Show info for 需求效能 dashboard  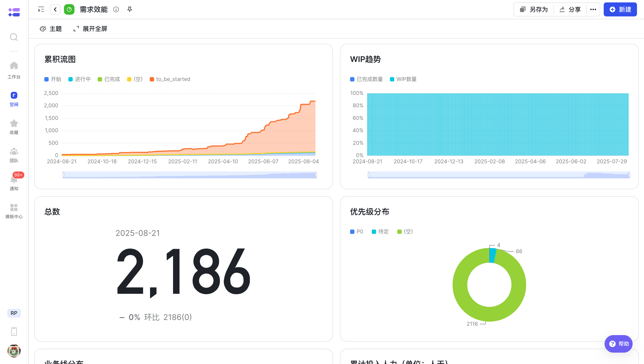(116, 9)
